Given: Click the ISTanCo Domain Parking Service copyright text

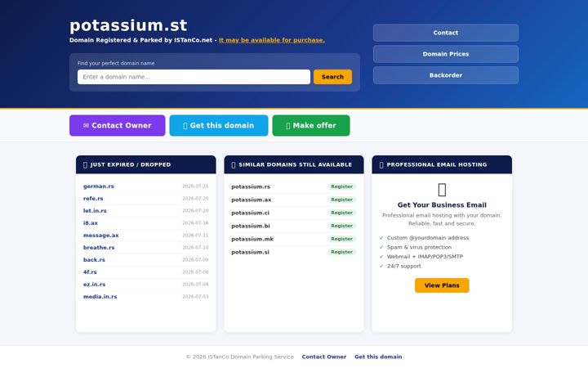Looking at the screenshot, I should pos(239,357).
